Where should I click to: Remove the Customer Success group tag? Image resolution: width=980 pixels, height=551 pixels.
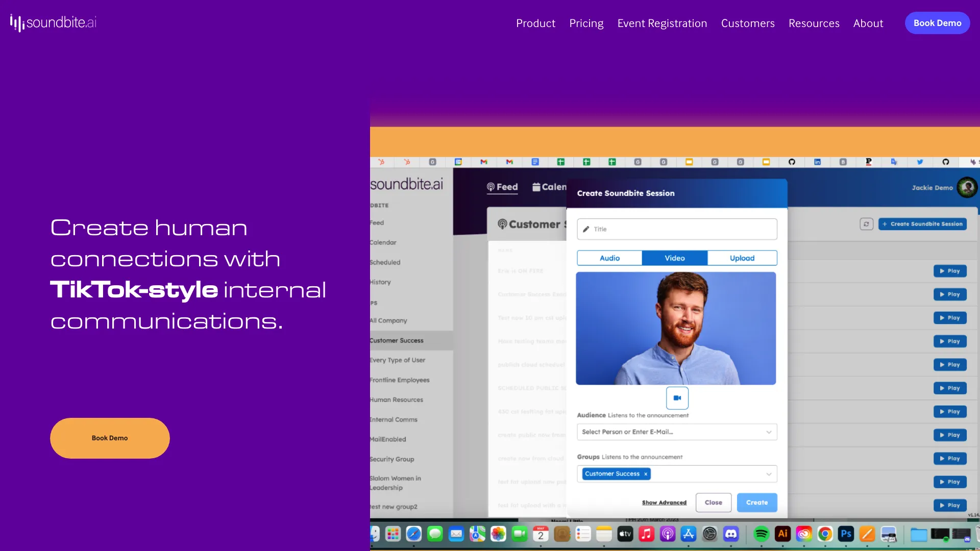point(646,474)
